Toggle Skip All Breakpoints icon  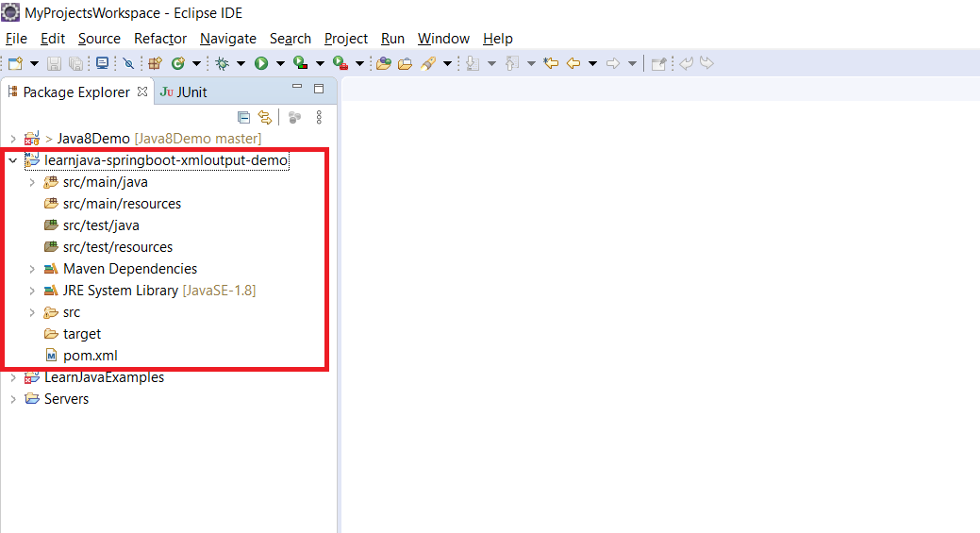click(128, 63)
